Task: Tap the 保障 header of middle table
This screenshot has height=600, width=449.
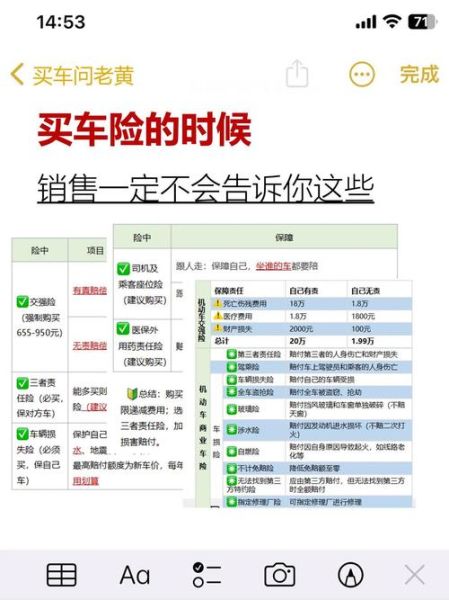Action: 284,238
